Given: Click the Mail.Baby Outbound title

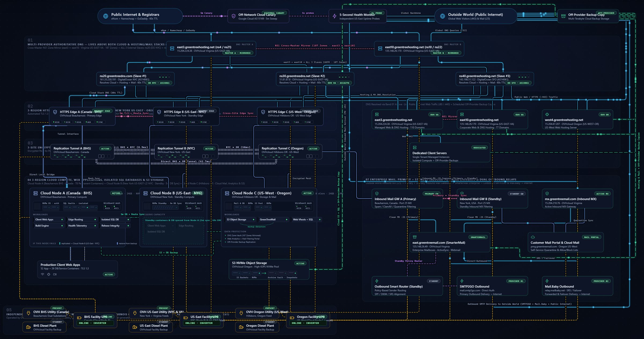Looking at the screenshot, I should click(x=559, y=286).
